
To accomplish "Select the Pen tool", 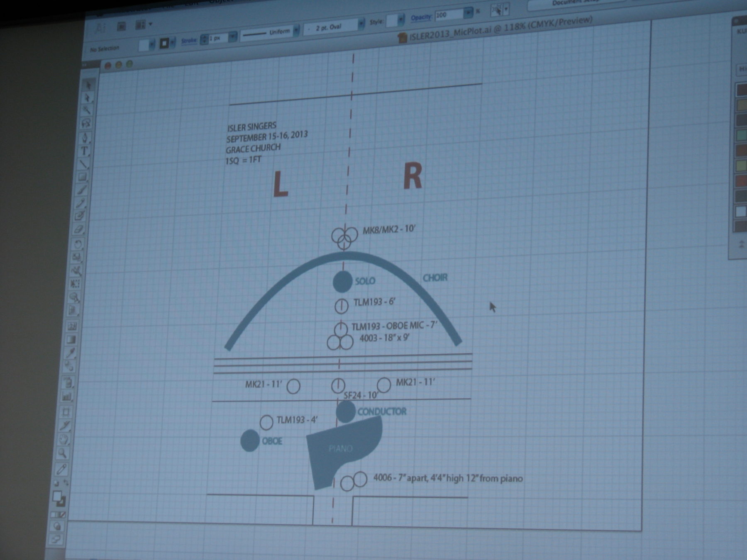I will 85,137.
